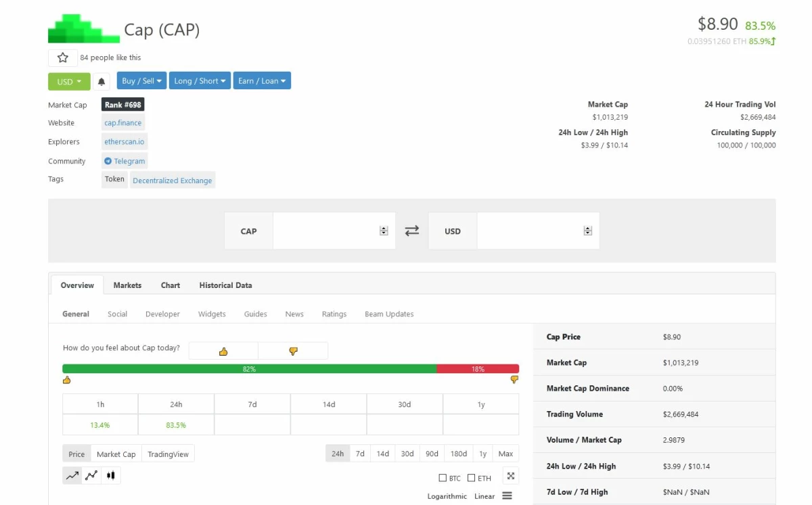Select the candlestick chart icon
This screenshot has height=505, width=812.
[111, 476]
